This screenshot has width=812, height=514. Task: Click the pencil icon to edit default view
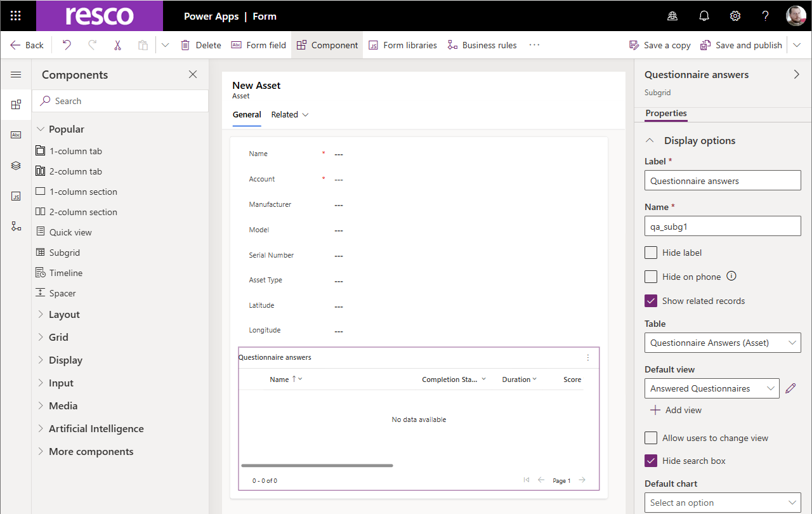790,388
